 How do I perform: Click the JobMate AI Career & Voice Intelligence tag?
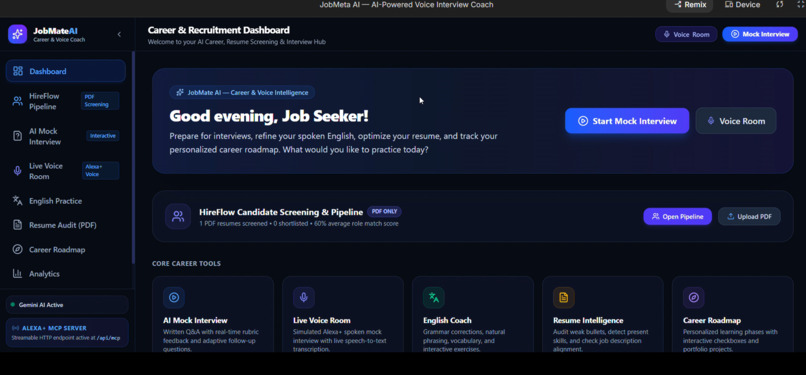(x=242, y=92)
